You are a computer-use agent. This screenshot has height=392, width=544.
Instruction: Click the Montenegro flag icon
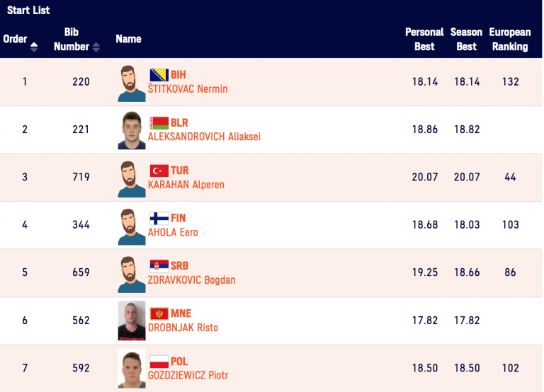pyautogui.click(x=159, y=313)
